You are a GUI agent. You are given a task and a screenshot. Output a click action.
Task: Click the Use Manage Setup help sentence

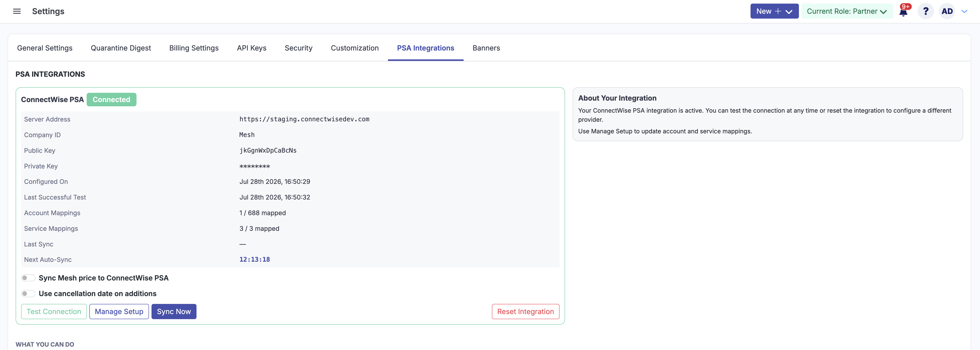click(x=665, y=131)
